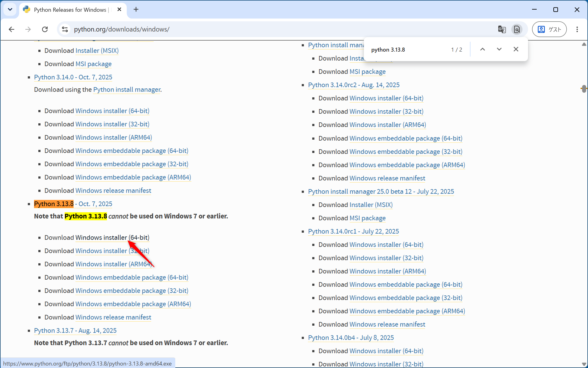
Task: Download Python 3.14.0rc2 embeddable package (32-bit)
Action: pyautogui.click(x=406, y=152)
